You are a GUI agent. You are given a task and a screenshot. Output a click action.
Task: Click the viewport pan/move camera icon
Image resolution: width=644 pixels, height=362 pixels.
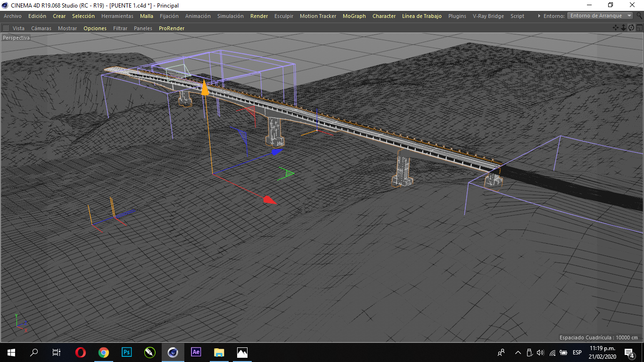coord(616,28)
